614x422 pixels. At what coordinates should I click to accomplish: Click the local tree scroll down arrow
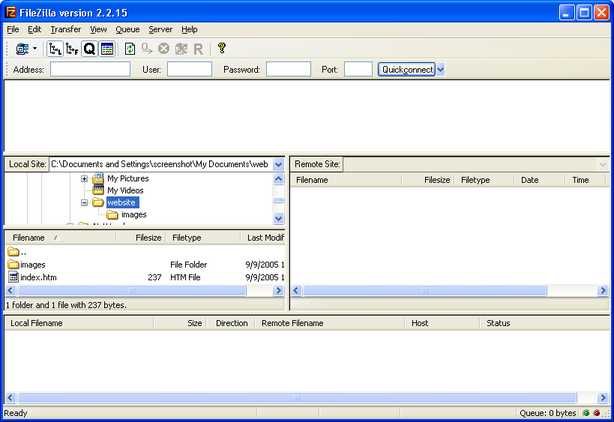[278, 218]
